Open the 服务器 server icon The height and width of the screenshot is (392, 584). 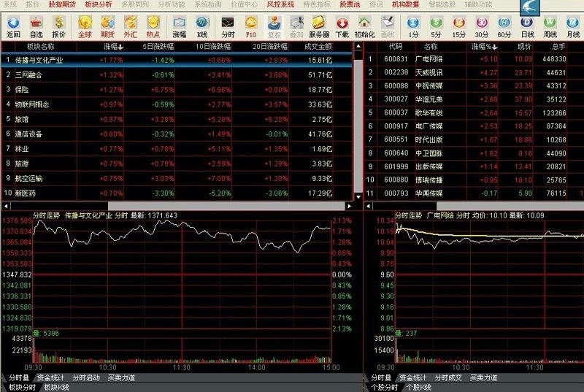(319, 26)
